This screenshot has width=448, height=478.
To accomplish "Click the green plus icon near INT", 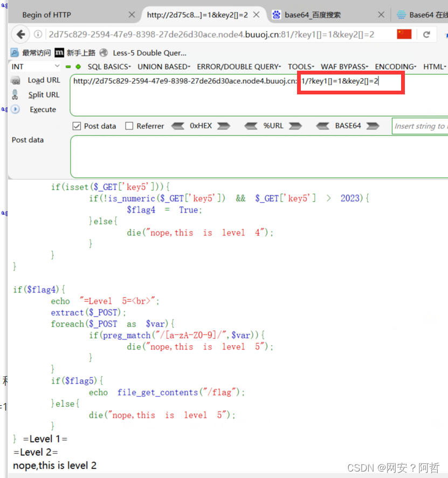I will click(x=77, y=66).
